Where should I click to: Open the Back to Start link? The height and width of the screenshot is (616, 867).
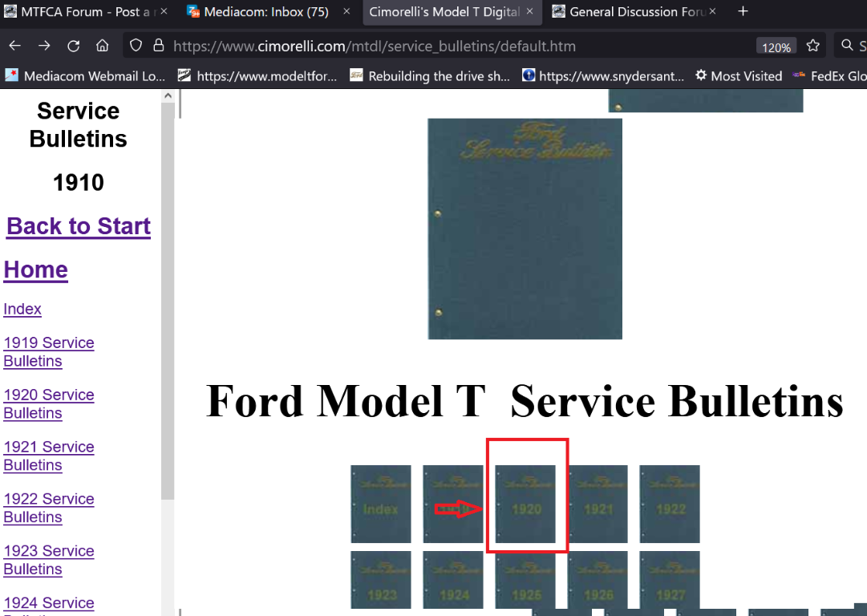[79, 226]
